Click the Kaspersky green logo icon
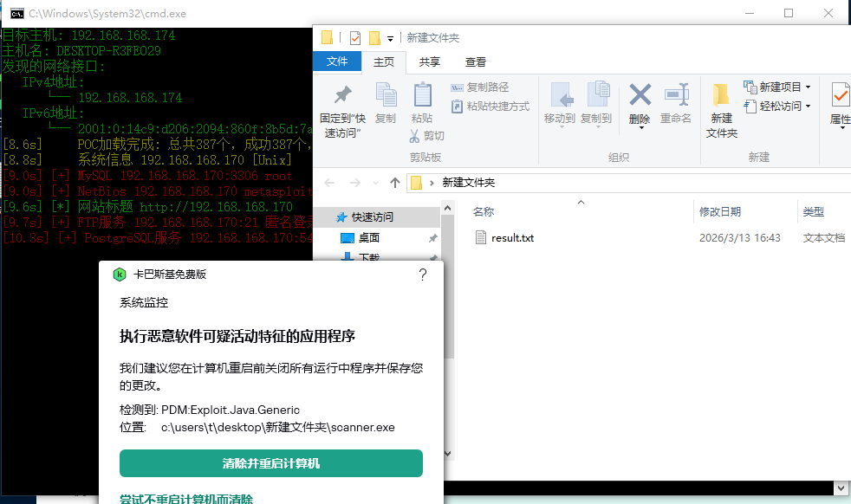Viewport: 851px width, 504px height. point(120,275)
